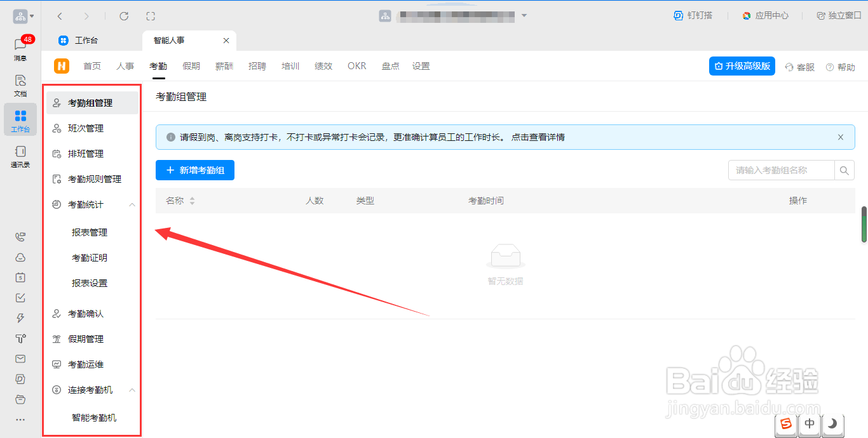Switch to the 招聘 tab
868x438 pixels.
coord(257,66)
